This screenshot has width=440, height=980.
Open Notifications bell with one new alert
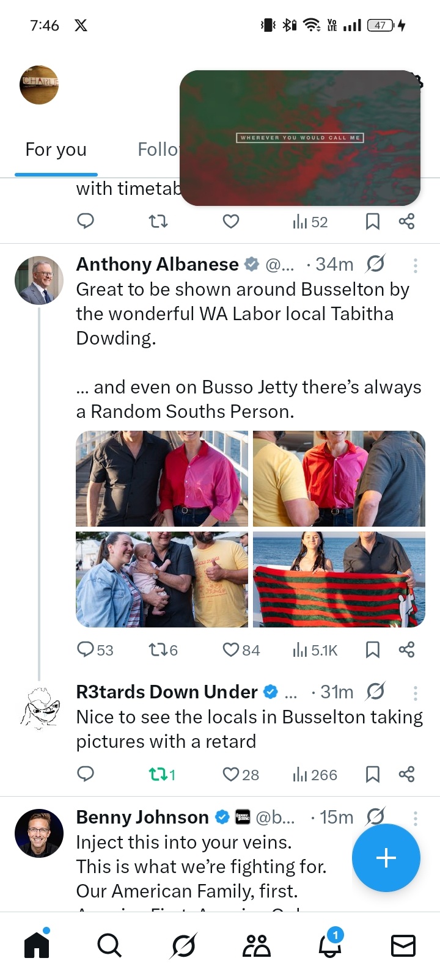coord(330,945)
